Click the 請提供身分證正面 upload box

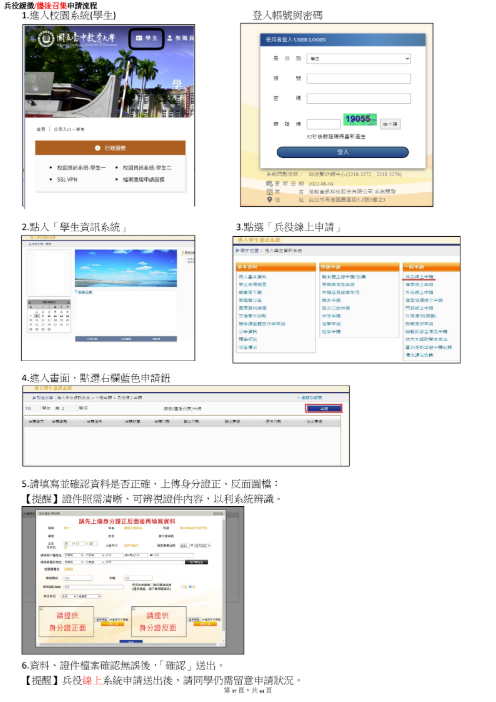click(x=67, y=621)
